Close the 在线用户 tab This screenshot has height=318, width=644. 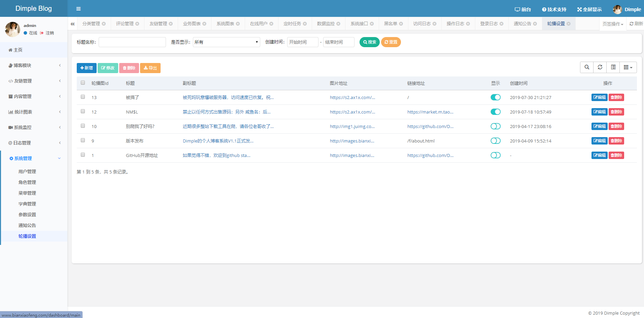click(x=271, y=24)
